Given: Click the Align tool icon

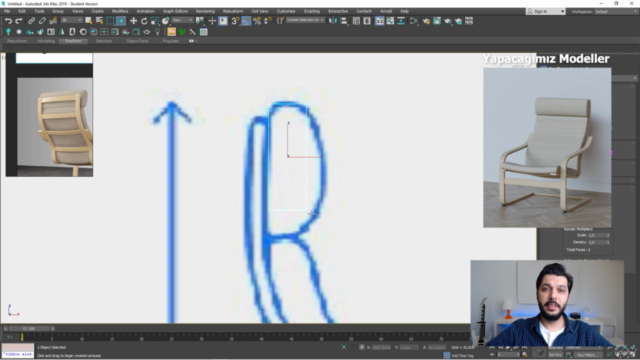Looking at the screenshot, I should pyautogui.click(x=344, y=21).
